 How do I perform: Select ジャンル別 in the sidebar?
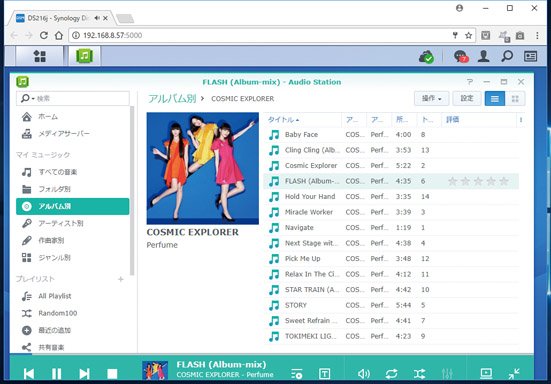(x=72, y=258)
